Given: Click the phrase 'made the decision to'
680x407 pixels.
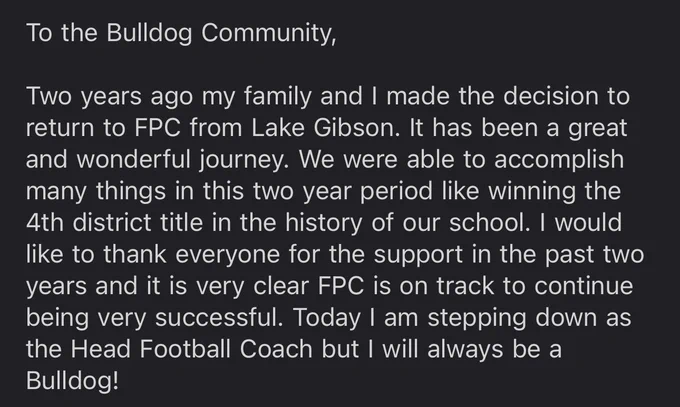Looking at the screenshot, I should click(507, 96).
